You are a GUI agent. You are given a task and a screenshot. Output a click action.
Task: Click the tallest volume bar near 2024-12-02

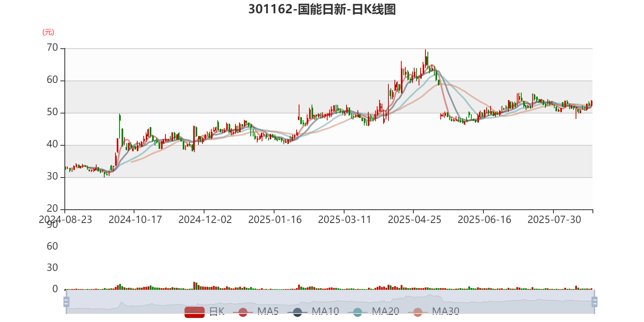pyautogui.click(x=194, y=286)
